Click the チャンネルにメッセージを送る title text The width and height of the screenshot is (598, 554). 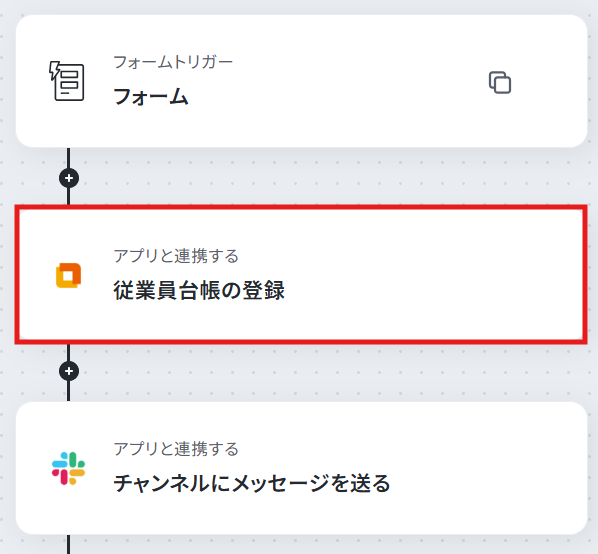(x=252, y=483)
